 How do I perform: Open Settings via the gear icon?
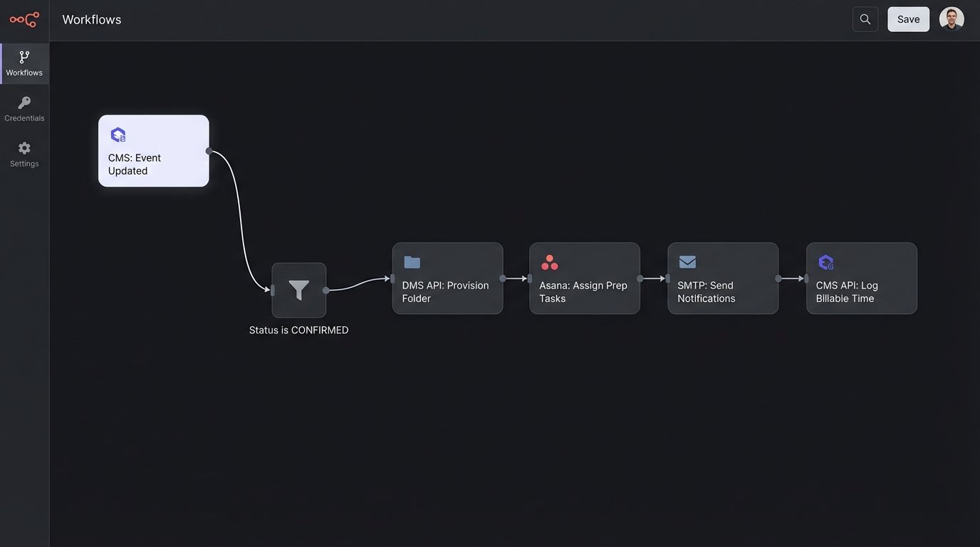click(24, 147)
